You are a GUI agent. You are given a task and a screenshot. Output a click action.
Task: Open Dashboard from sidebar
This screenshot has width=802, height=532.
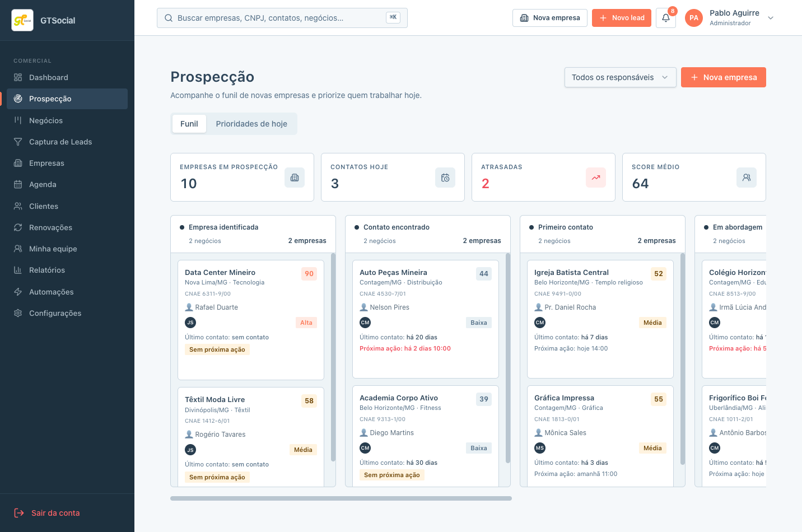67,77
